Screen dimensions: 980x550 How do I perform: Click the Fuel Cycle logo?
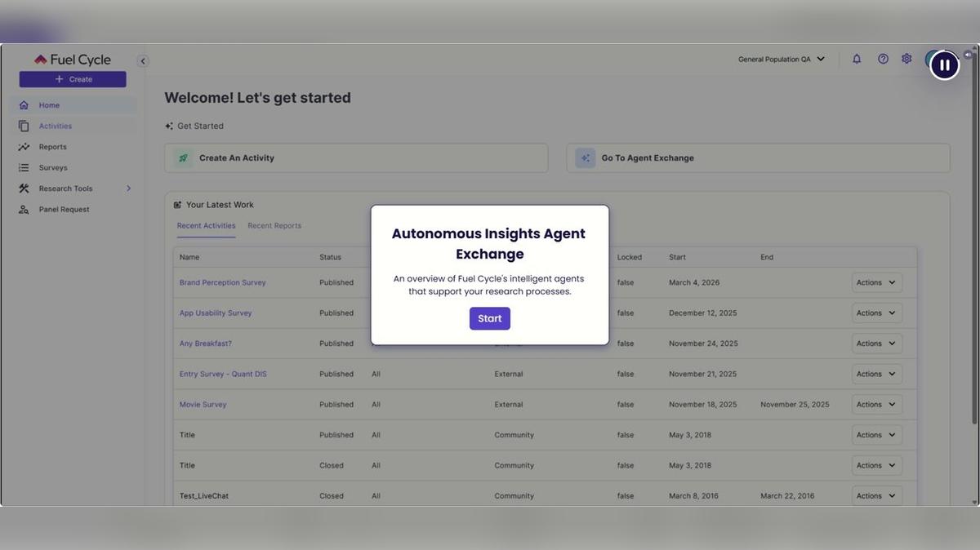(73, 60)
